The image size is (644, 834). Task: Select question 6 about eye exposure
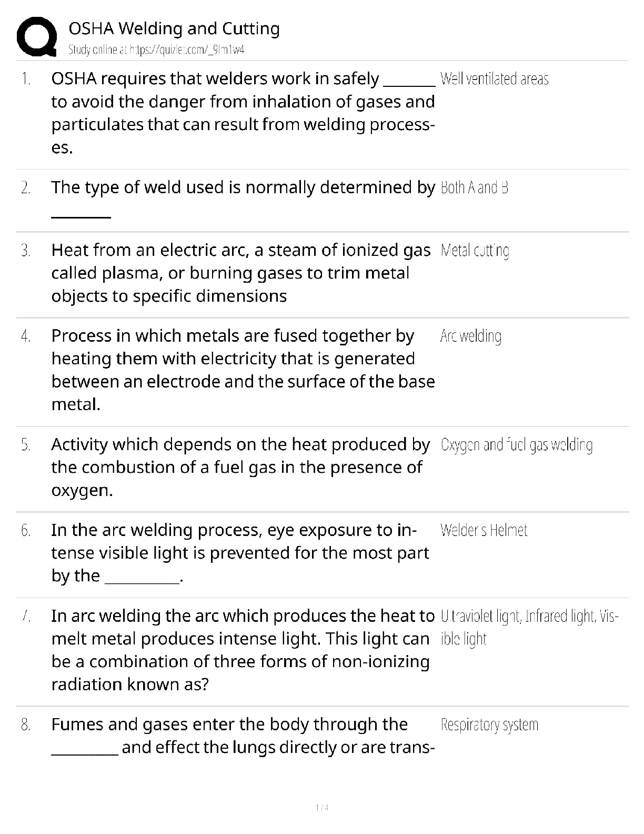point(239,553)
